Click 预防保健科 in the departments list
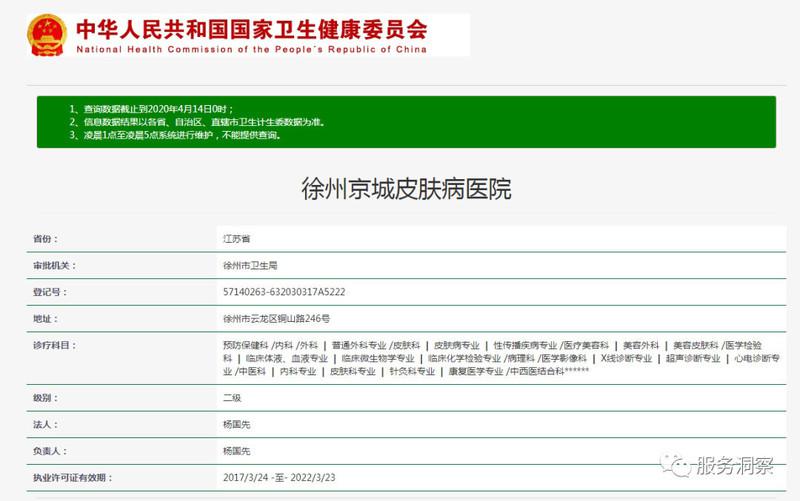The width and height of the screenshot is (800, 501). tap(244, 344)
